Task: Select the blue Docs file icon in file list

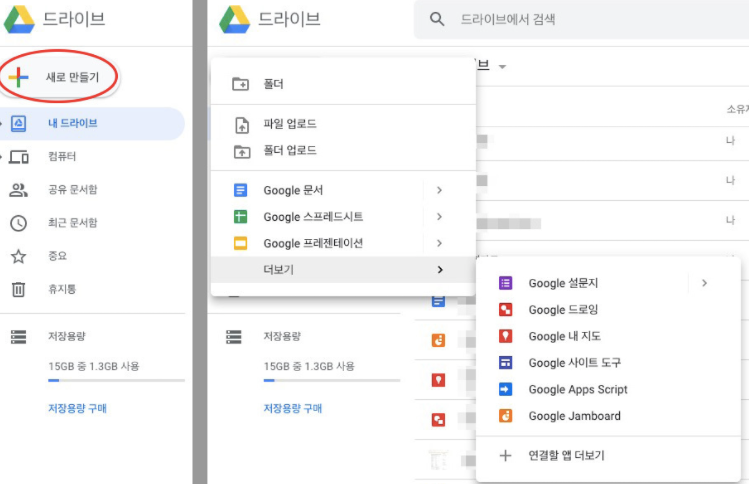Action: [439, 301]
